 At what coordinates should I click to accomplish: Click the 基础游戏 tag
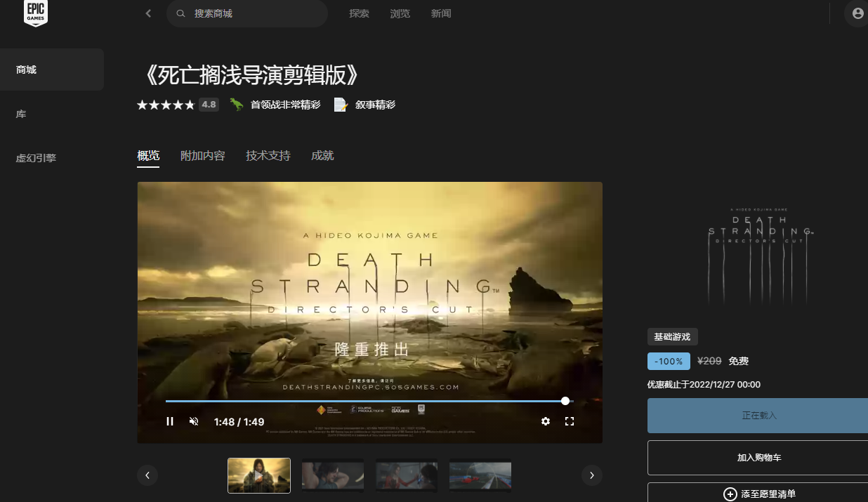coord(673,337)
